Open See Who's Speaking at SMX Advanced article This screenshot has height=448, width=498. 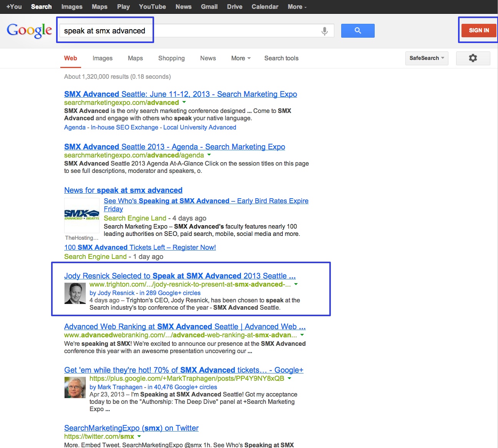pyautogui.click(x=206, y=205)
